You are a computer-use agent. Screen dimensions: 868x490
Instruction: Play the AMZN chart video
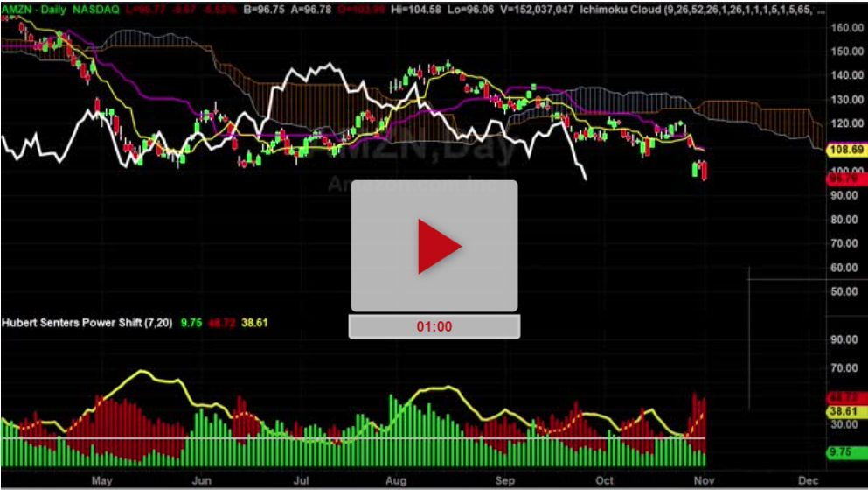pos(434,246)
